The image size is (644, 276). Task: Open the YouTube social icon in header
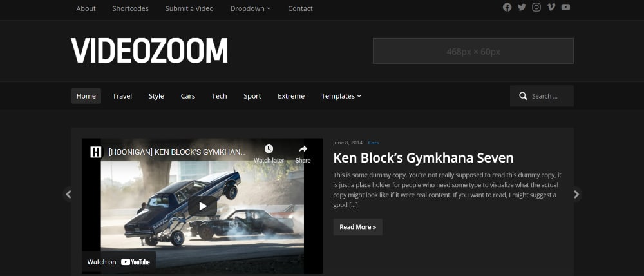565,7
